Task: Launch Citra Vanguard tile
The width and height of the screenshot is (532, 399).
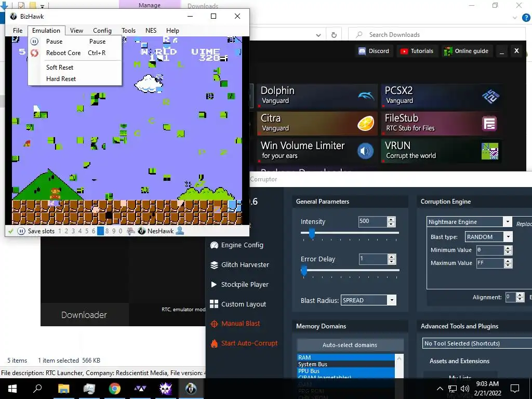Action: (x=317, y=123)
